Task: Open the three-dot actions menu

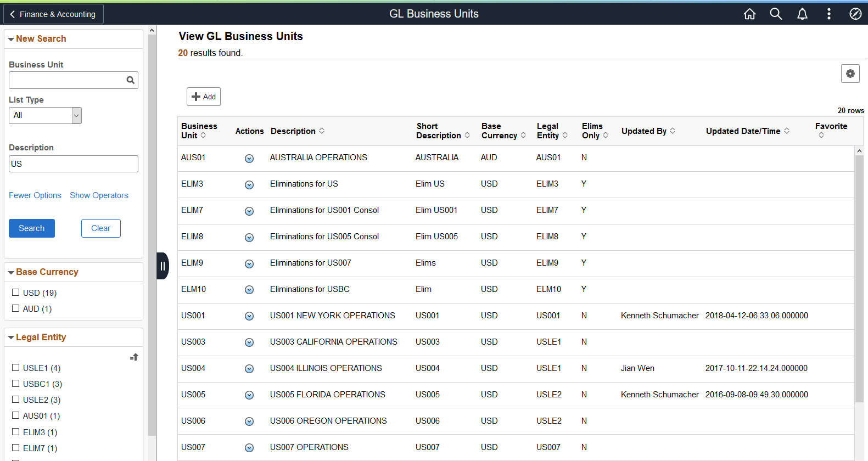Action: [829, 14]
